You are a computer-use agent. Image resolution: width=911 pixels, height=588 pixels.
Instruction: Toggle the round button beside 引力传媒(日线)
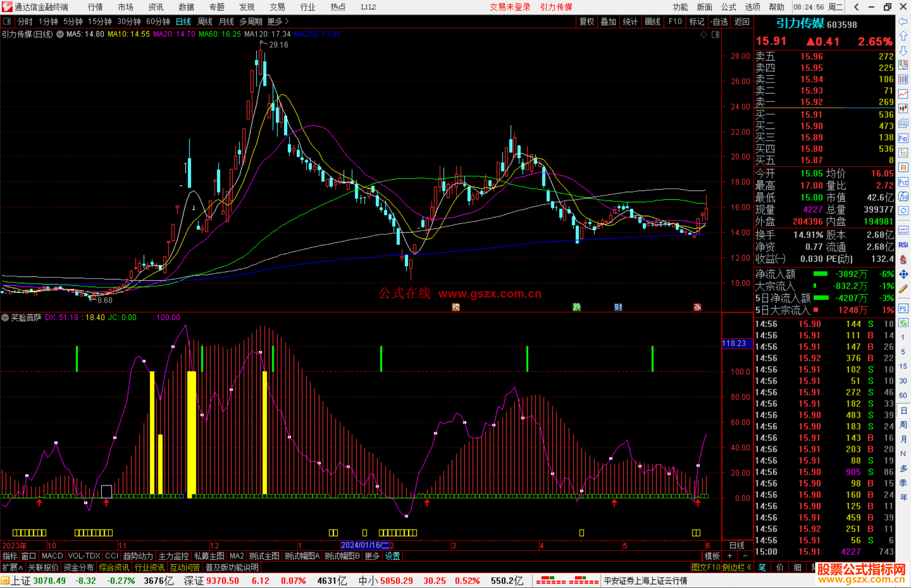pyautogui.click(x=60, y=34)
